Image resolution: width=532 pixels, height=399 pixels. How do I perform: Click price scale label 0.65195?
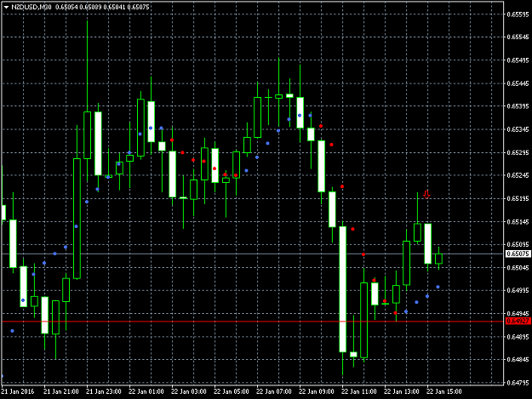coord(518,198)
